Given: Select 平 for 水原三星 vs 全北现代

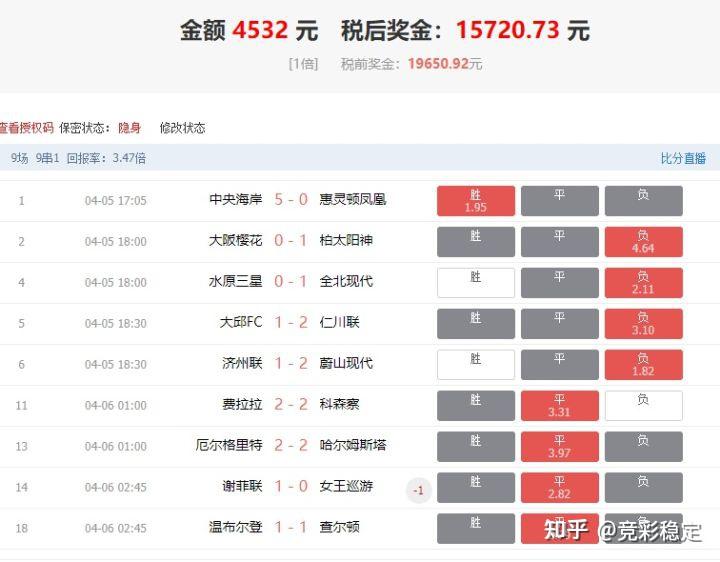Looking at the screenshot, I should click(560, 282).
